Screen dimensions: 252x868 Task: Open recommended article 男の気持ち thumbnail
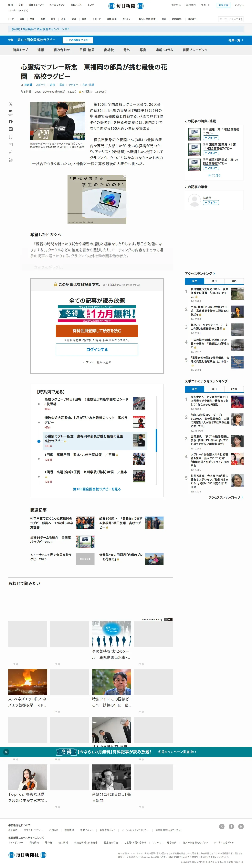[x=112, y=634]
